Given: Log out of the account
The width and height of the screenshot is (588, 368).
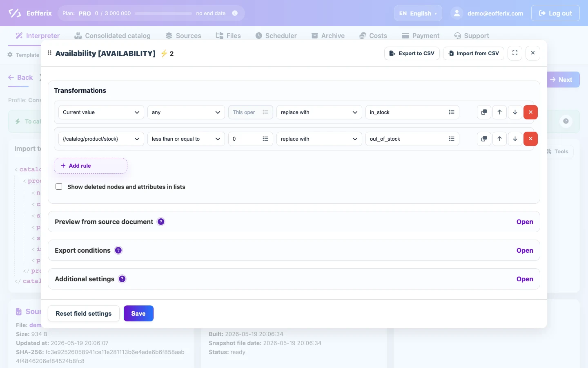Looking at the screenshot, I should pyautogui.click(x=555, y=13).
